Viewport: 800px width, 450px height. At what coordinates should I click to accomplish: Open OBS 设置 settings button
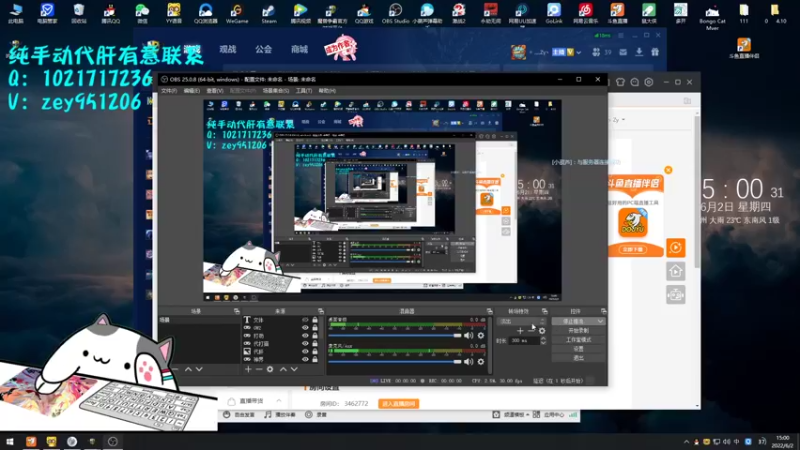click(x=579, y=348)
